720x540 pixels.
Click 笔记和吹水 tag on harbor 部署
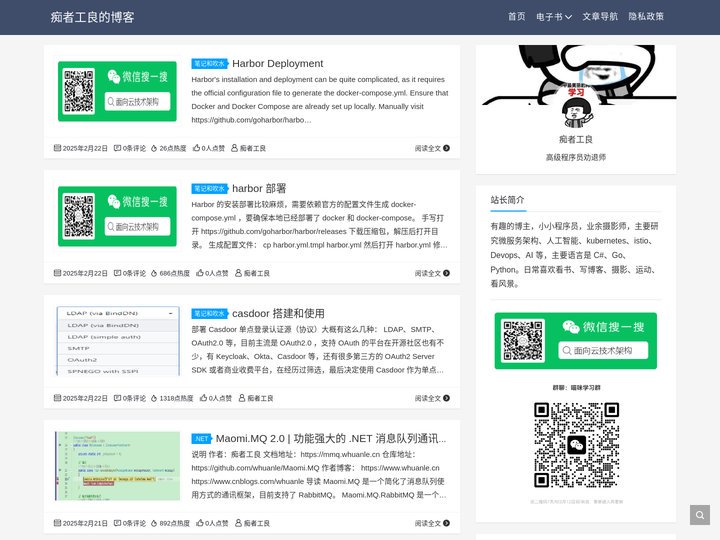(209, 188)
